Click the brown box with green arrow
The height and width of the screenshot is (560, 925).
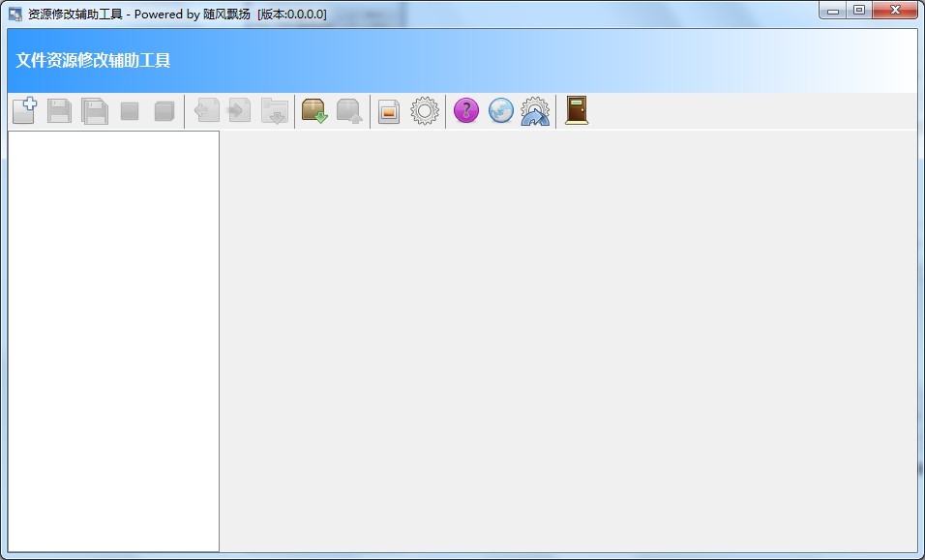314,110
